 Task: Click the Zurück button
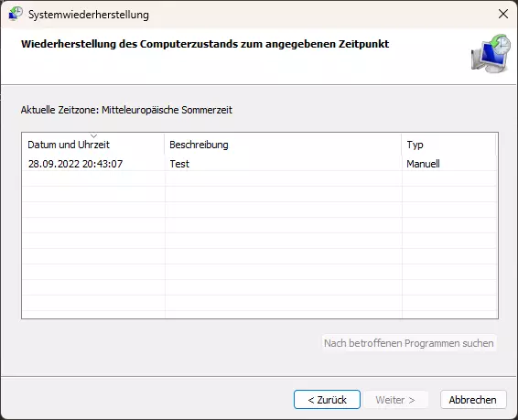327,400
